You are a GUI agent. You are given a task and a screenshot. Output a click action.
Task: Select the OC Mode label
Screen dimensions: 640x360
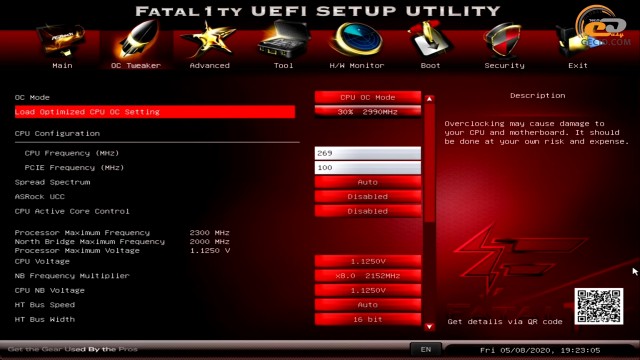tap(32, 98)
